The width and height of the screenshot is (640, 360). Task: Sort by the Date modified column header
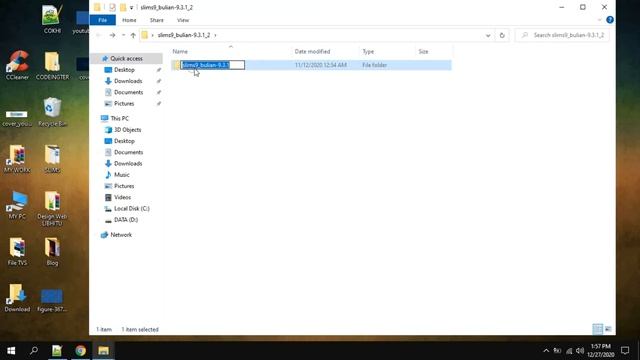click(312, 51)
